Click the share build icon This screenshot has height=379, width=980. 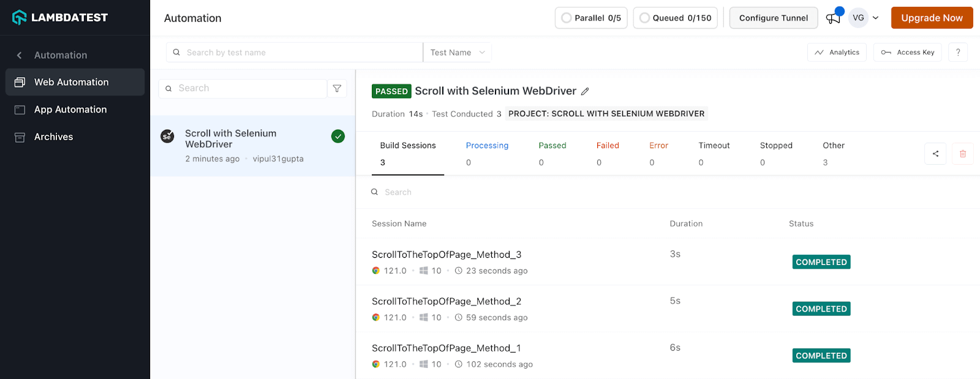935,154
